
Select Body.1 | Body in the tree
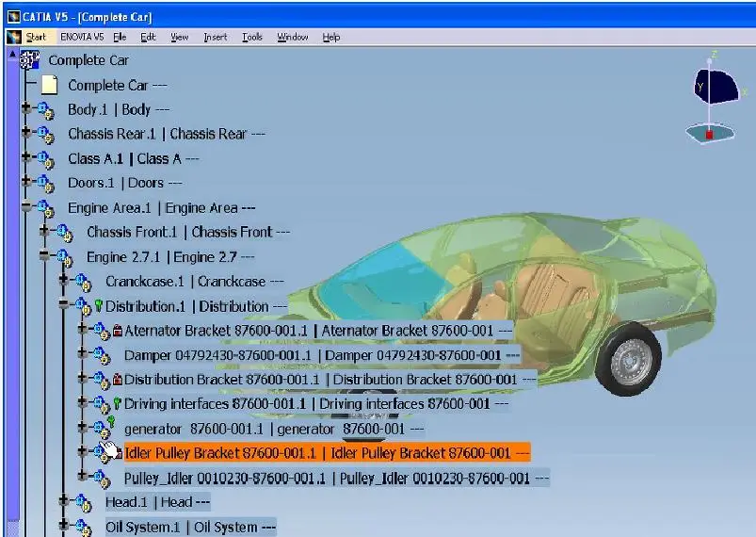coord(119,110)
